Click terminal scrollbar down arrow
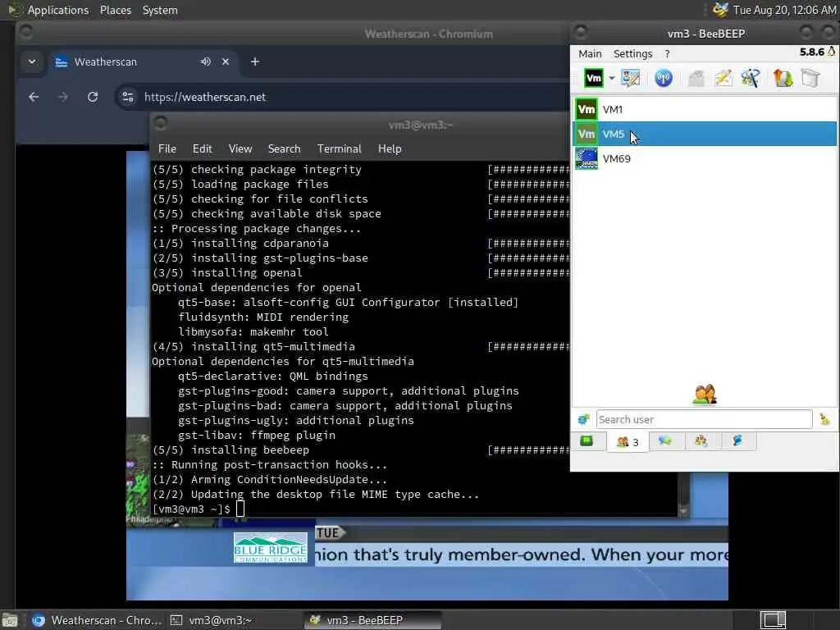This screenshot has height=630, width=840. tap(683, 511)
